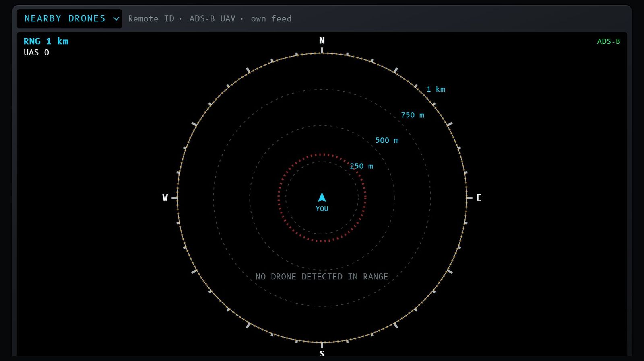Click the N compass marker
644x361 pixels.
322,41
